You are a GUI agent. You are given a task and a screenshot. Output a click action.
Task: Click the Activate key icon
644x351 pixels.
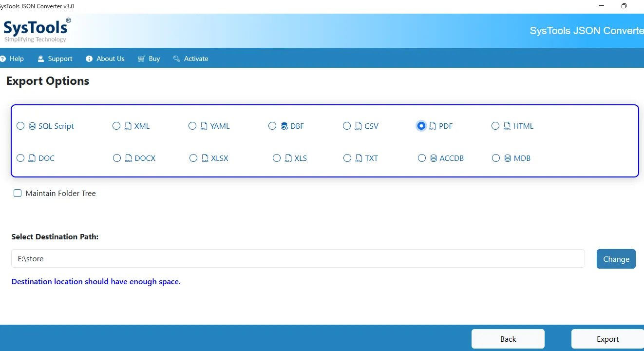click(x=177, y=58)
